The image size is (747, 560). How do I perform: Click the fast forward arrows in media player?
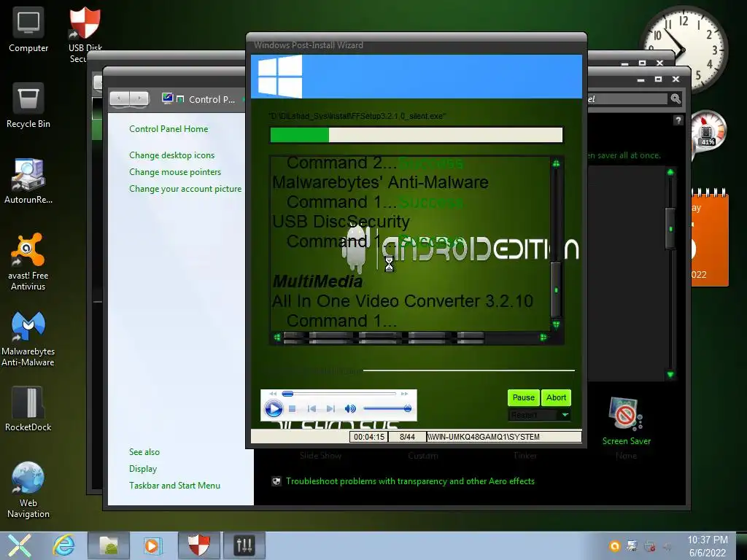coord(404,394)
